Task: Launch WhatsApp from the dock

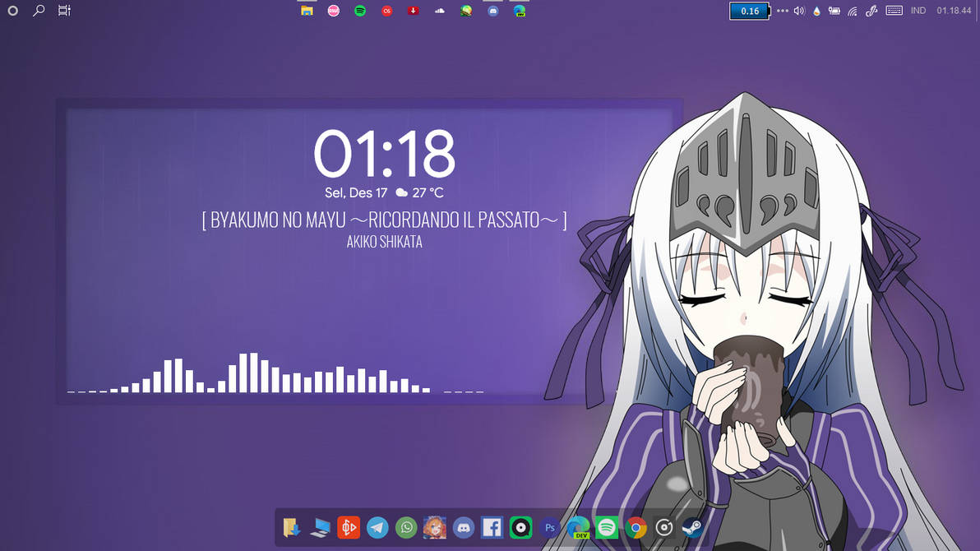Action: 406,528
